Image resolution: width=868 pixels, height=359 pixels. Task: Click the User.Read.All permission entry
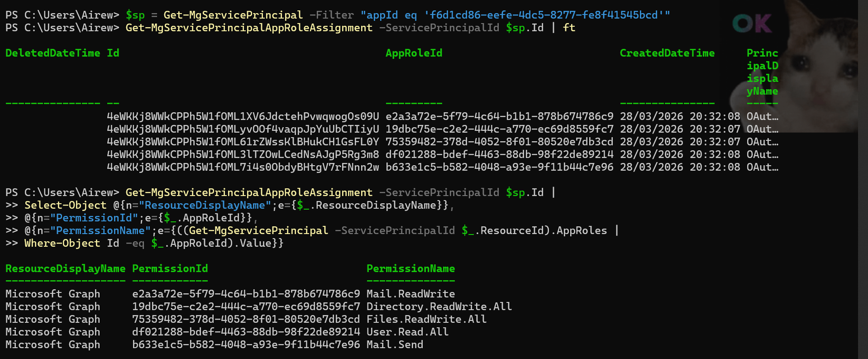[407, 332]
